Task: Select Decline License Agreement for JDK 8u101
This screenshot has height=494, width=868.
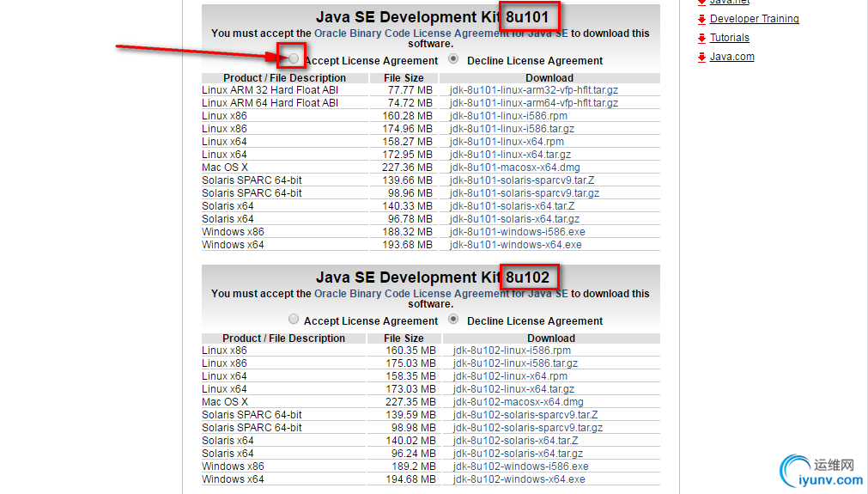Action: coord(453,58)
